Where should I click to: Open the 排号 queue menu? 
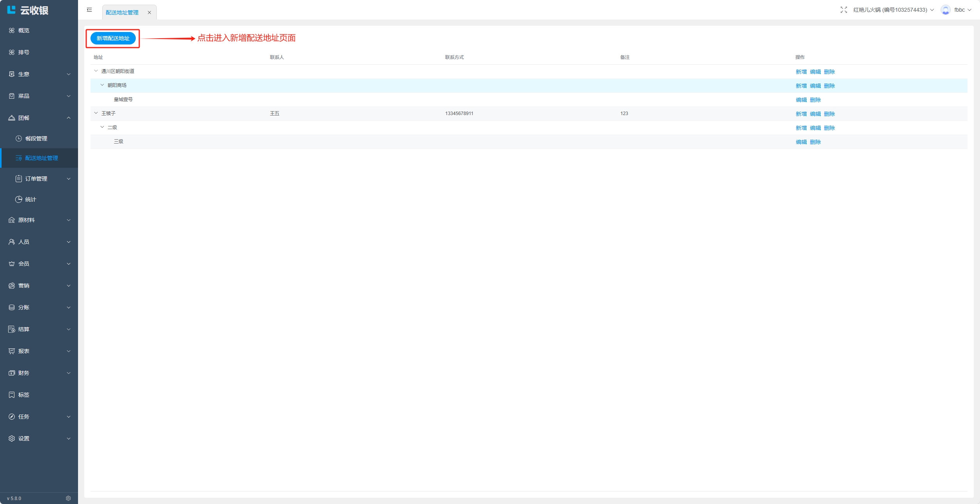tap(23, 52)
